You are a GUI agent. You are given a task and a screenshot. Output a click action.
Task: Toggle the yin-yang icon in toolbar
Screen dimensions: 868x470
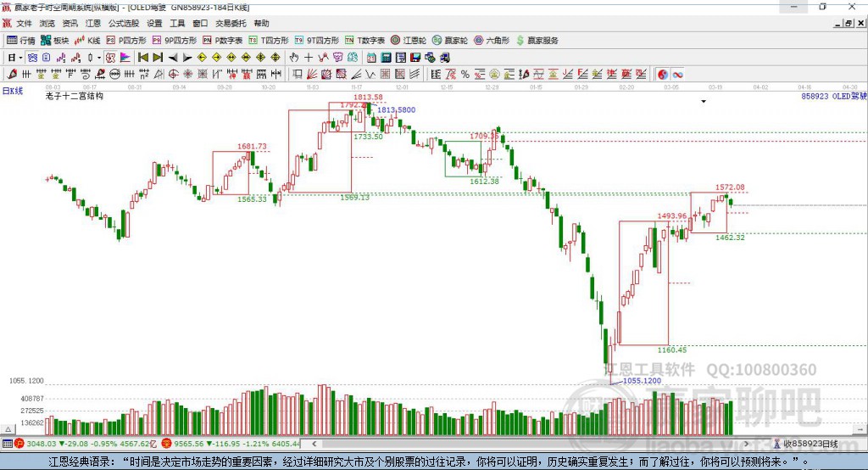(x=663, y=74)
